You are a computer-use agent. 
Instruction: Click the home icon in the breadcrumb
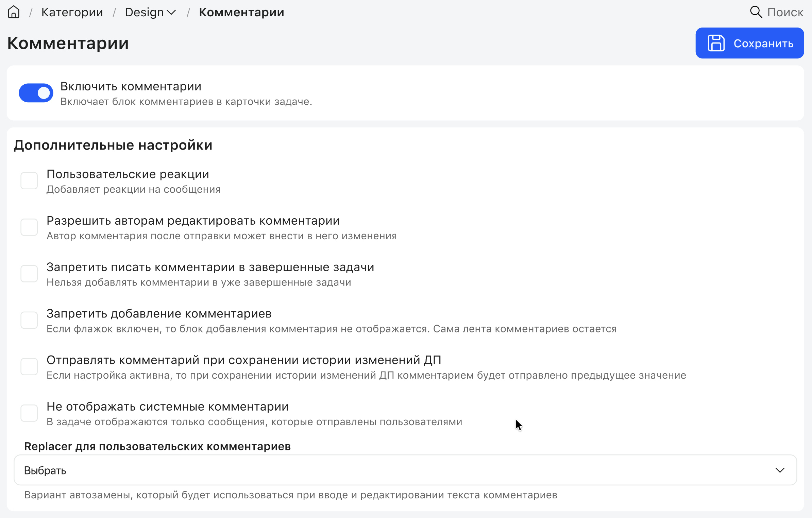(14, 12)
